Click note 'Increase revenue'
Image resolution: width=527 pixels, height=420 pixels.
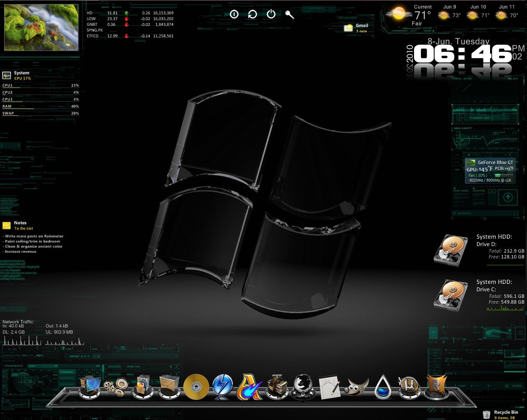(20, 252)
